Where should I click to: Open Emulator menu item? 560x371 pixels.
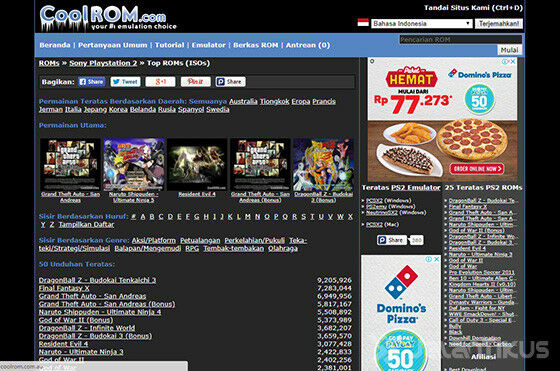(x=209, y=45)
